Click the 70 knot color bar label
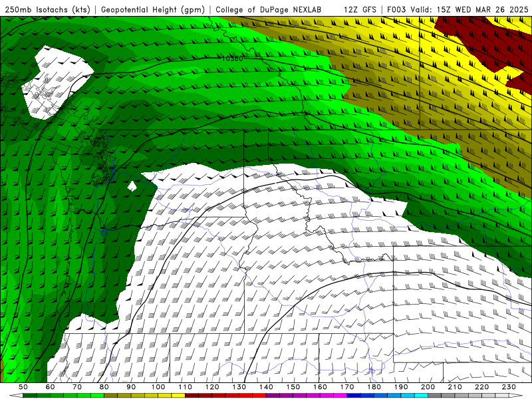Viewport: 532px width, 399px height. [77, 387]
